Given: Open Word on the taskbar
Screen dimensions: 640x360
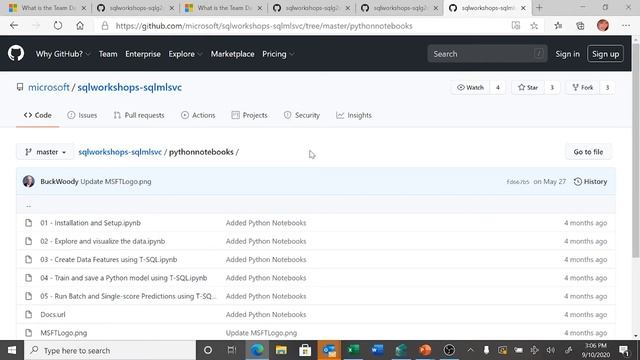Looking at the screenshot, I should click(377, 350).
